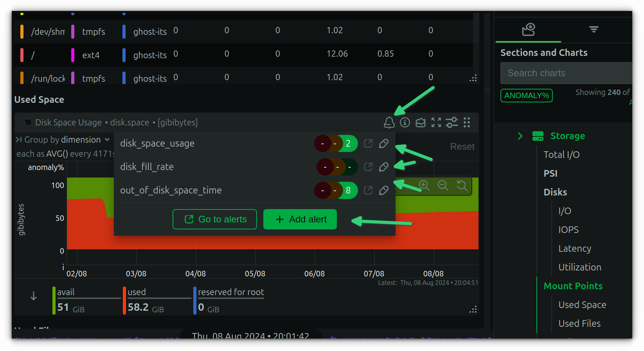Click the disk_fill_rate alert name
This screenshot has height=351, width=644.
click(x=147, y=167)
